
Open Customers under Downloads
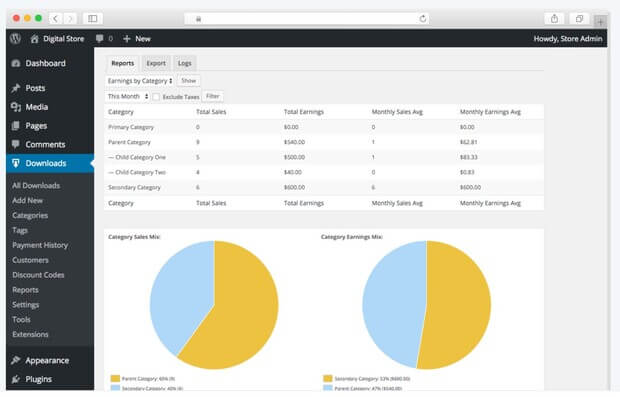[30, 260]
